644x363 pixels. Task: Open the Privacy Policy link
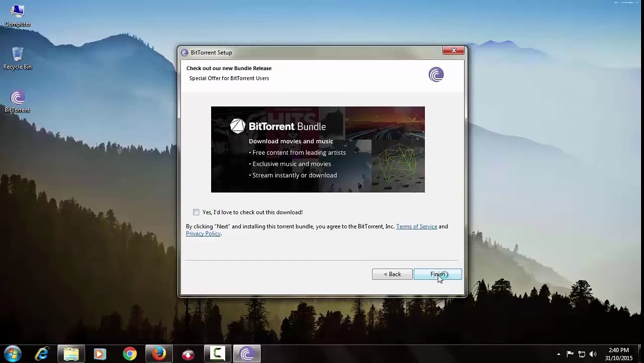[x=203, y=233]
